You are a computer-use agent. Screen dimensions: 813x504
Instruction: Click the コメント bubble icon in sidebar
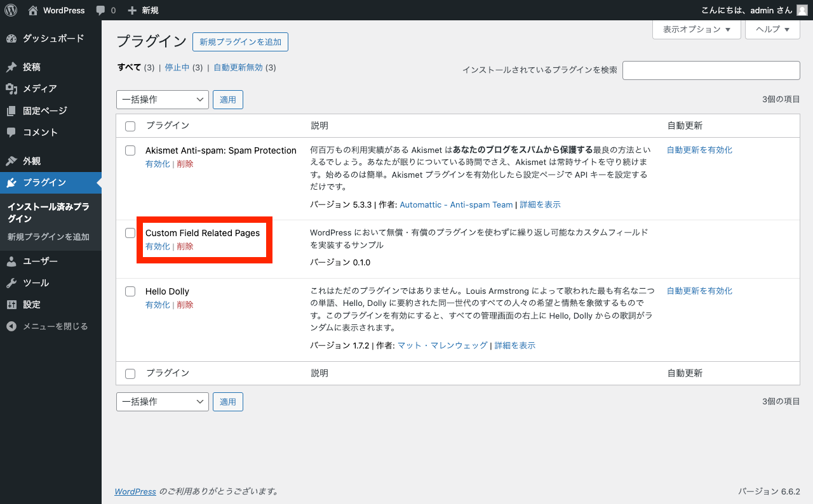[x=11, y=133]
